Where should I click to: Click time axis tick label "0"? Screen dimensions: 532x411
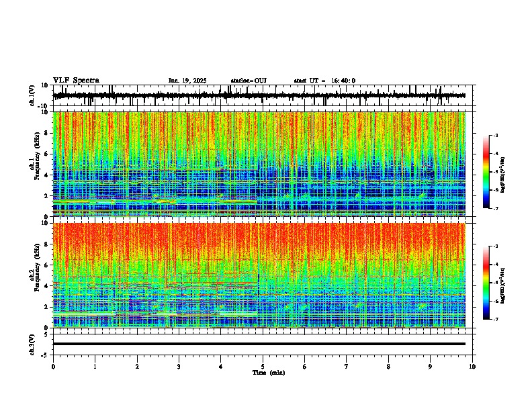pyautogui.click(x=53, y=367)
